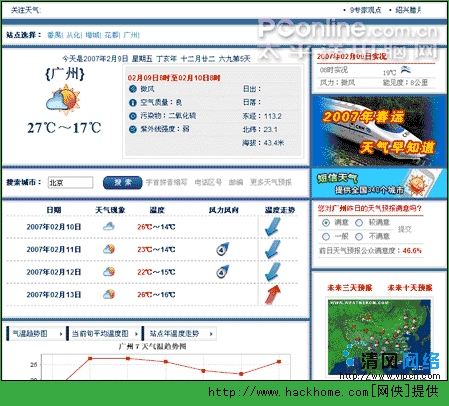
Task: Expand the 站点年温度走势 tab arrow
Action: 211,334
